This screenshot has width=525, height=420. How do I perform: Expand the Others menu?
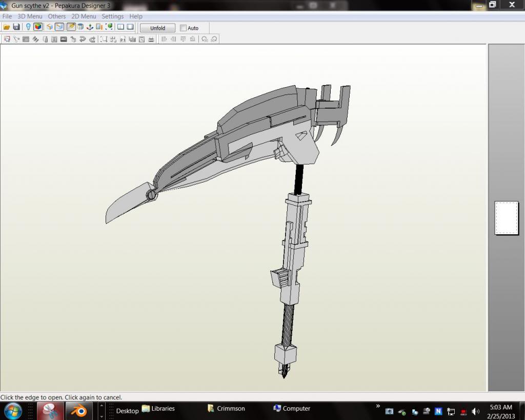(x=56, y=16)
